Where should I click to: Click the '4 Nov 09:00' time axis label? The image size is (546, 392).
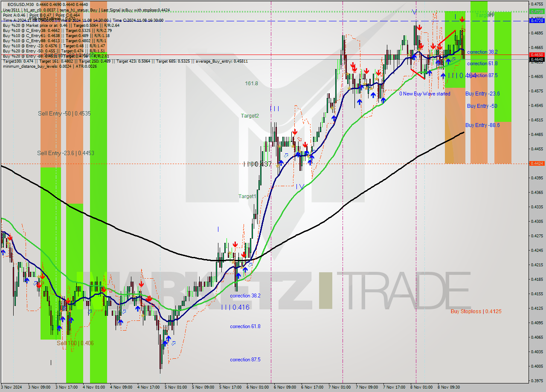point(121,387)
